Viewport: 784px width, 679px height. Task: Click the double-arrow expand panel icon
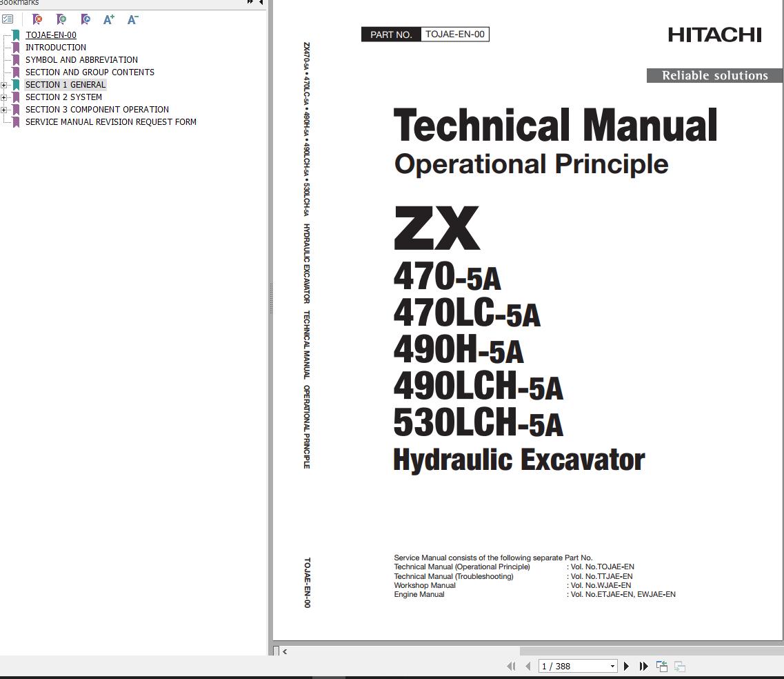(250, 2)
